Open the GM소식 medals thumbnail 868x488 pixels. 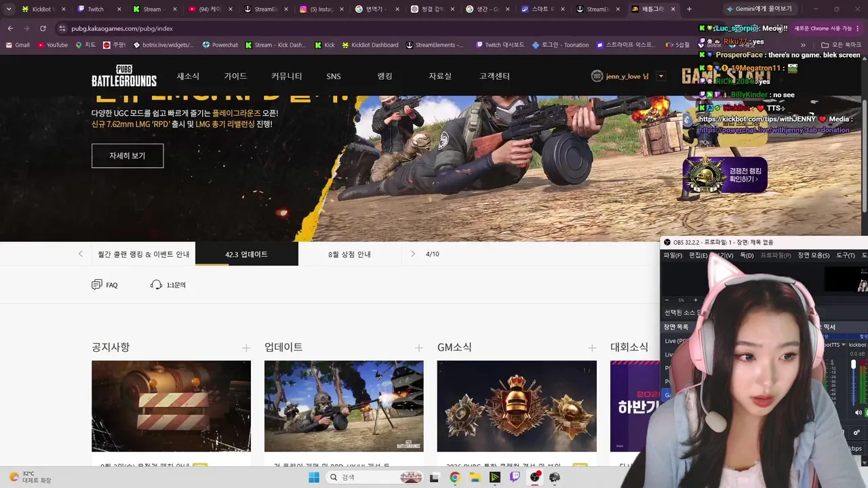(517, 406)
